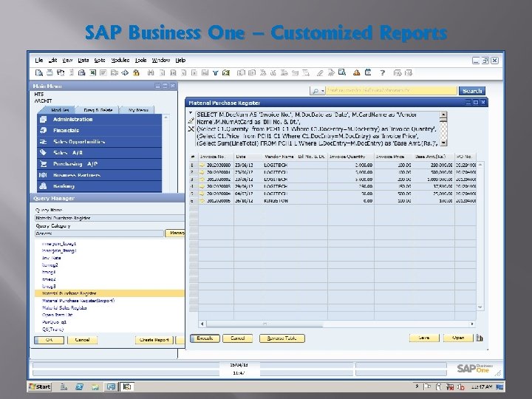Select the highlighted Material Purchase Register query
This screenshot has height=399, width=532.
point(109,293)
